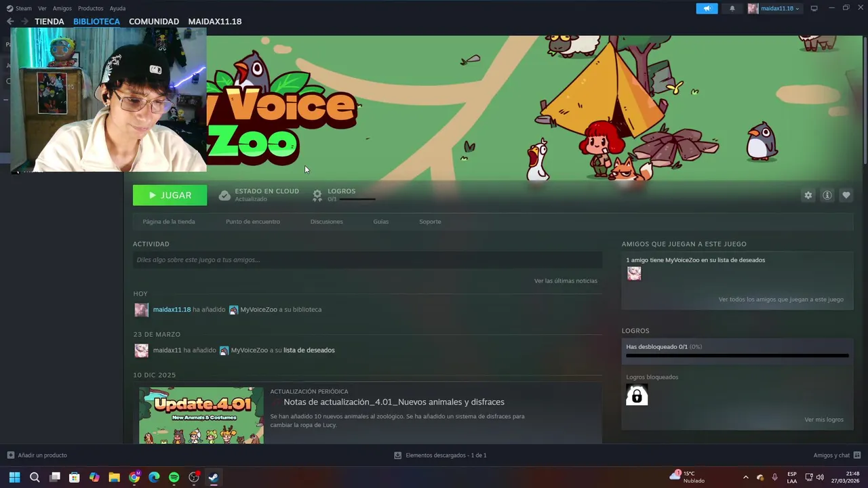Open the locked achievement padlock icon

637,395
